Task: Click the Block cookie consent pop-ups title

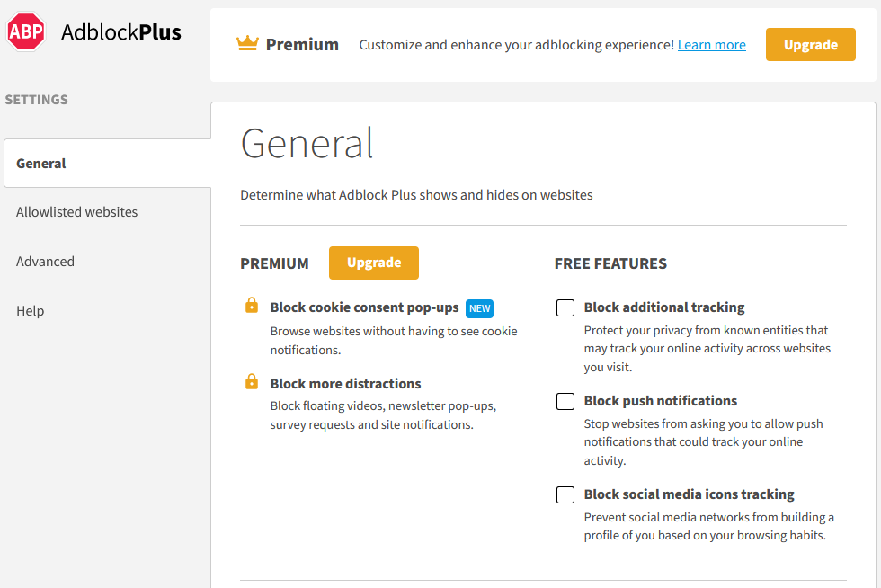Action: pos(364,307)
